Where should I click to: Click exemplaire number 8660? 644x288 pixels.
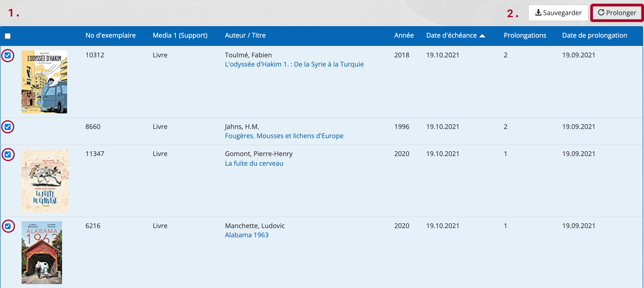click(93, 127)
